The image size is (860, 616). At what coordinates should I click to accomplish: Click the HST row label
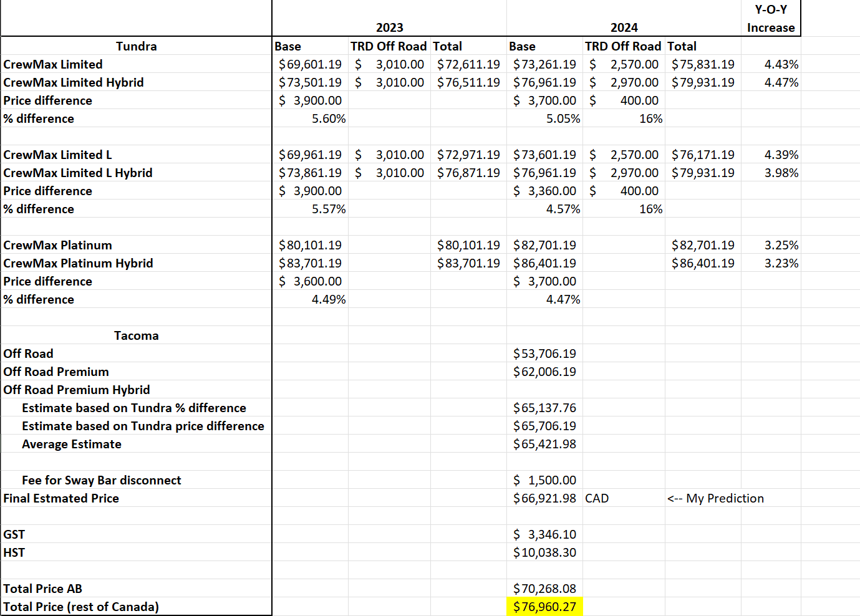pyautogui.click(x=14, y=552)
